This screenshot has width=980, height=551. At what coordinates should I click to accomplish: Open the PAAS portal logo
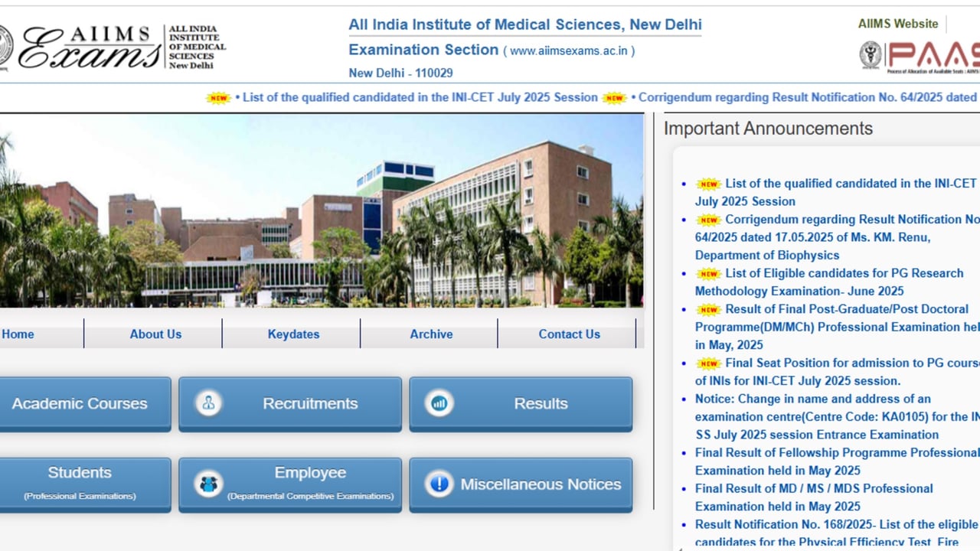(920, 57)
